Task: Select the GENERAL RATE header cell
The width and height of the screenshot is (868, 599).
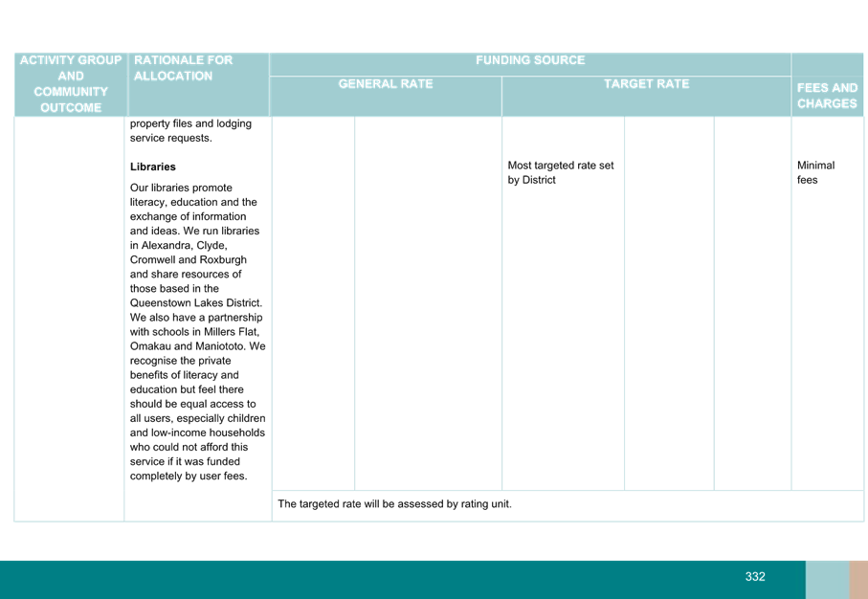Action: click(386, 84)
